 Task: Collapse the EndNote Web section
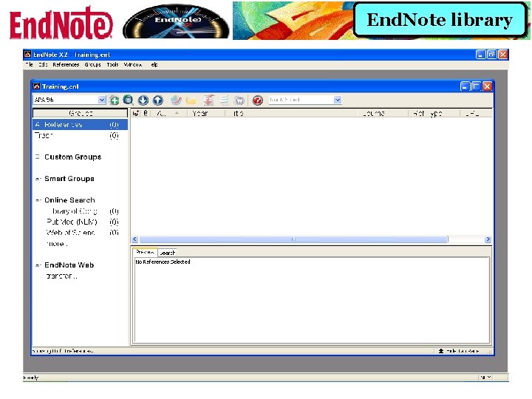pos(38,265)
